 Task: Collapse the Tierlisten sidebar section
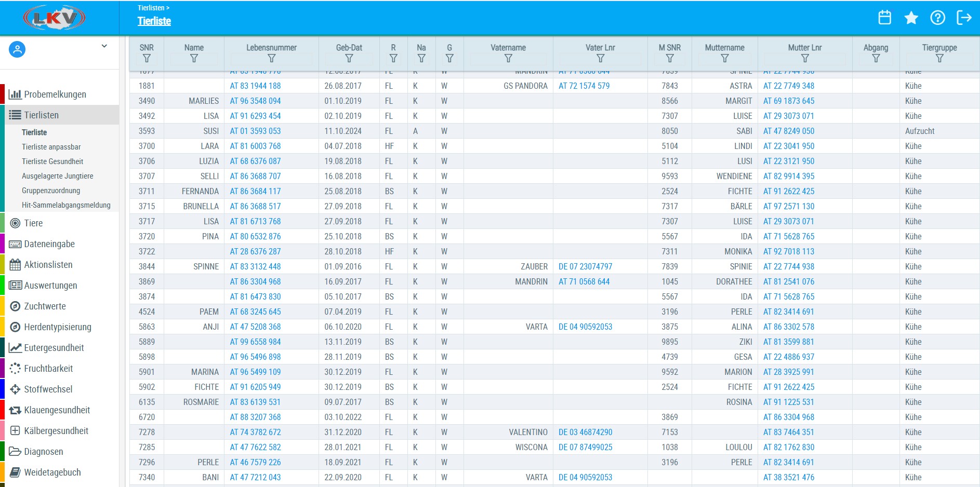click(x=42, y=115)
